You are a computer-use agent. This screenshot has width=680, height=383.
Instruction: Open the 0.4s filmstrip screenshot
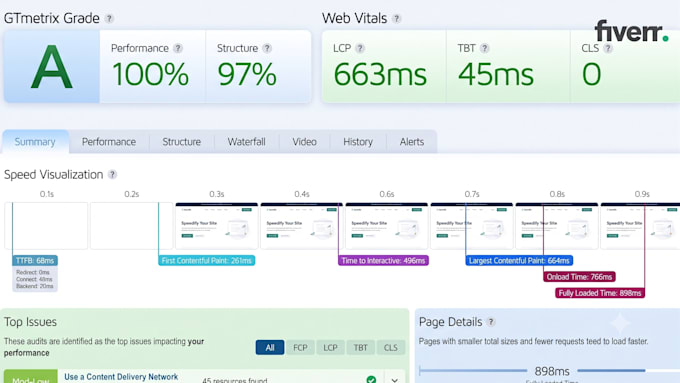(301, 226)
